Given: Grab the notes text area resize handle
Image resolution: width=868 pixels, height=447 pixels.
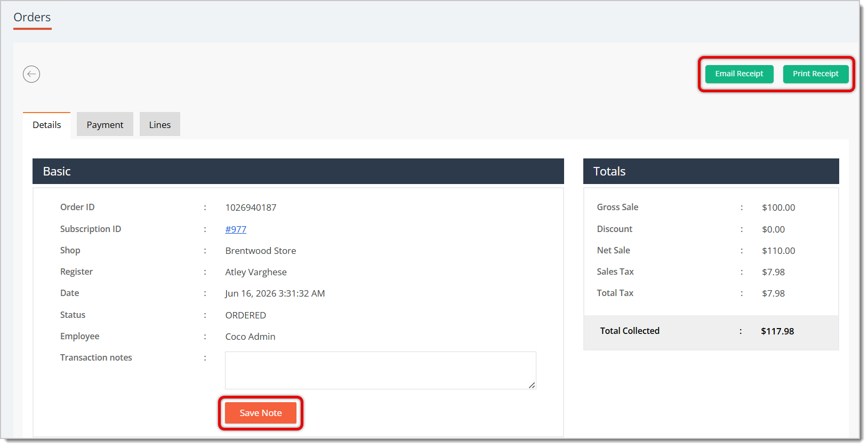Looking at the screenshot, I should coord(532,385).
